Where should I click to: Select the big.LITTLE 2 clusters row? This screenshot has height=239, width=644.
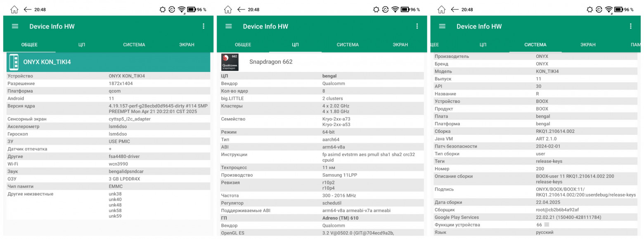pos(322,98)
